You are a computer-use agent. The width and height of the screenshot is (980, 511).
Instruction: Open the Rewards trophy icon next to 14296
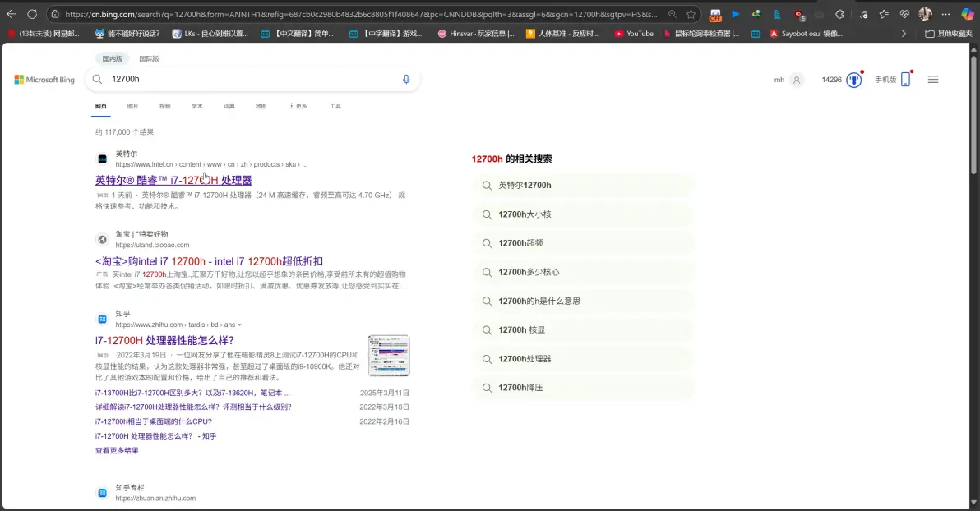(853, 80)
